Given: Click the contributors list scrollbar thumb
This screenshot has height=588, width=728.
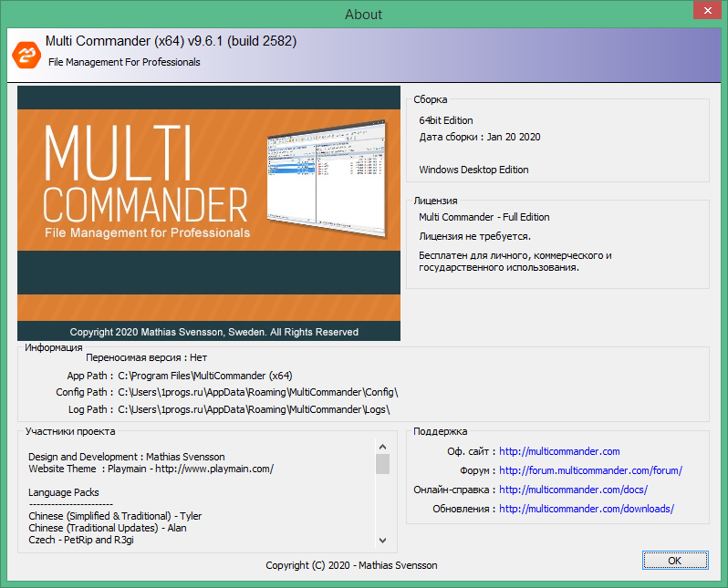Looking at the screenshot, I should (x=382, y=464).
